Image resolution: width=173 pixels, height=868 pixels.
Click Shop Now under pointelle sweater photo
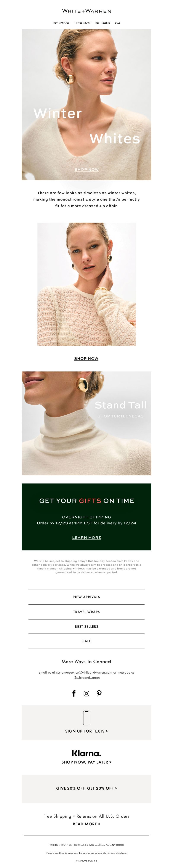(86, 359)
